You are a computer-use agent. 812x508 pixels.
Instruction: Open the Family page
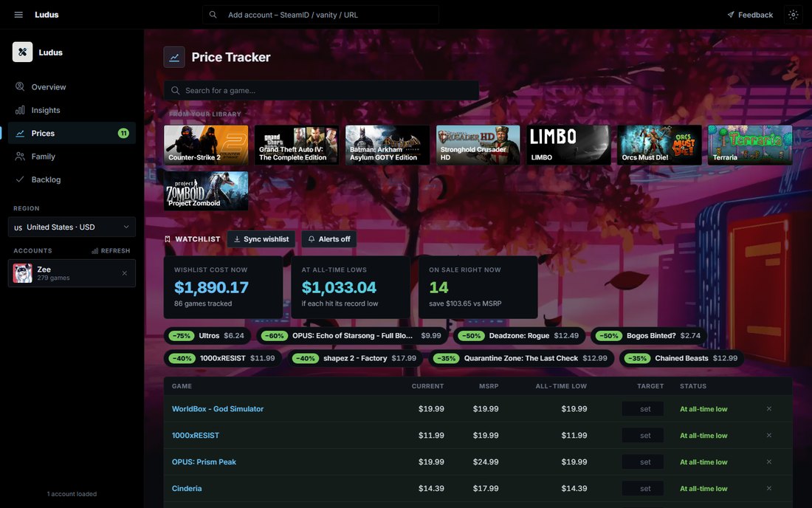pyautogui.click(x=72, y=157)
